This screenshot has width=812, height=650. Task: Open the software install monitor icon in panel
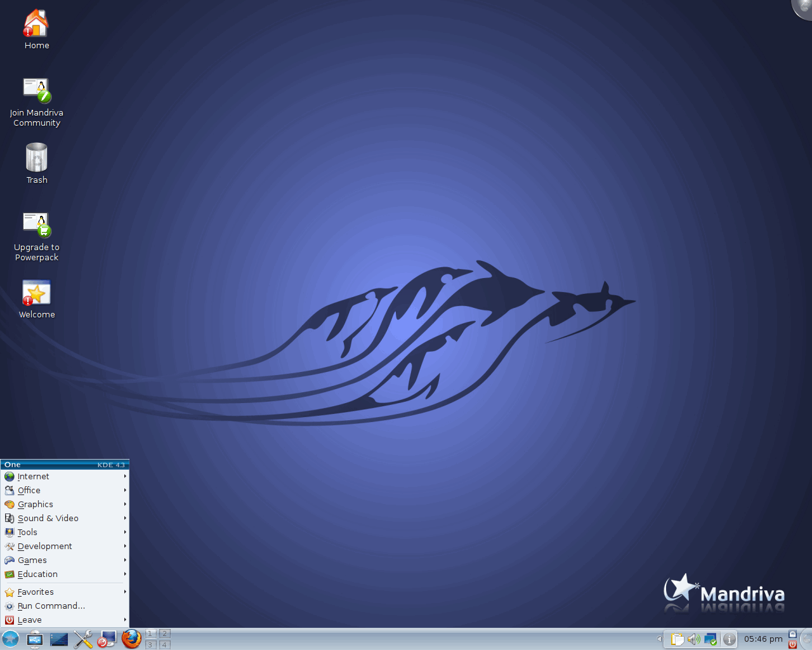click(107, 639)
